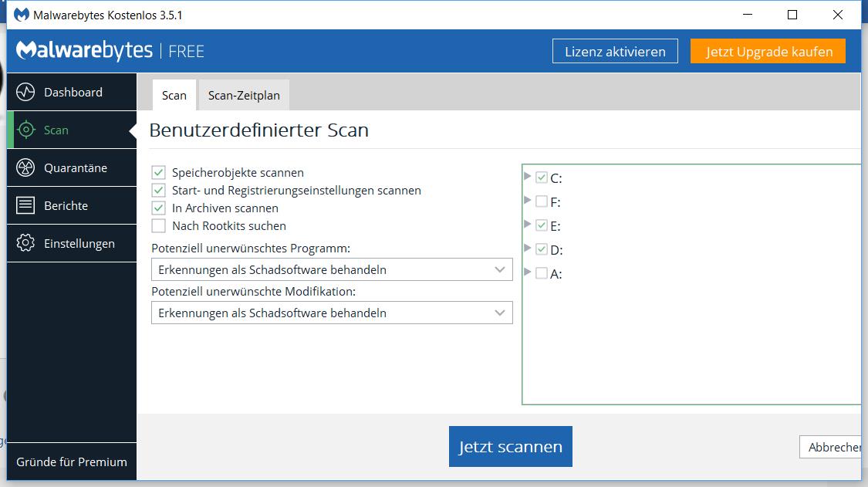This screenshot has width=868, height=487.
Task: Uncheck drive D: checkbox
Action: pyautogui.click(x=542, y=249)
